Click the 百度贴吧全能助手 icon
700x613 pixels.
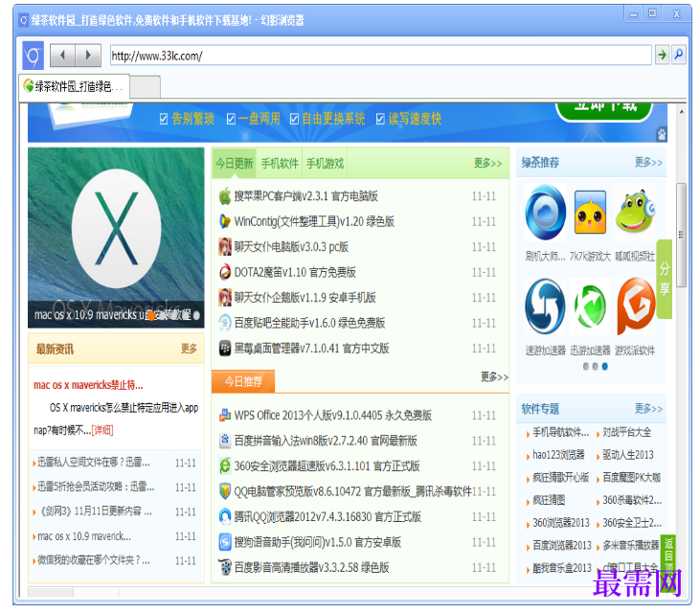[x=225, y=323]
